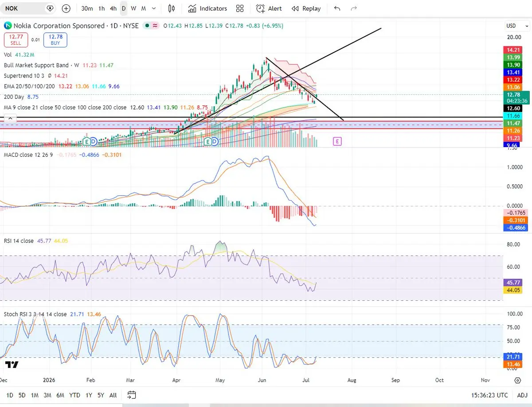Set date range to 3M
Image resolution: width=532 pixels, height=407 pixels.
coord(47,395)
